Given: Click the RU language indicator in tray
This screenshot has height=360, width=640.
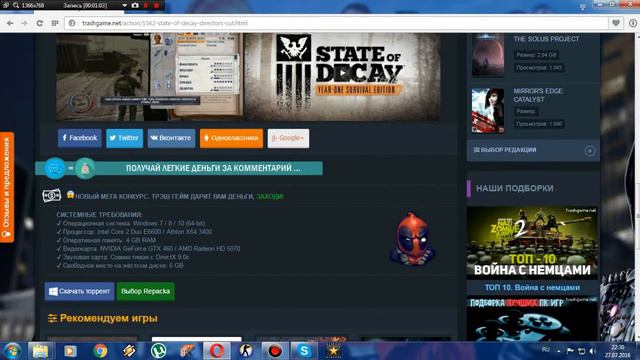Looking at the screenshot, I should (546, 349).
